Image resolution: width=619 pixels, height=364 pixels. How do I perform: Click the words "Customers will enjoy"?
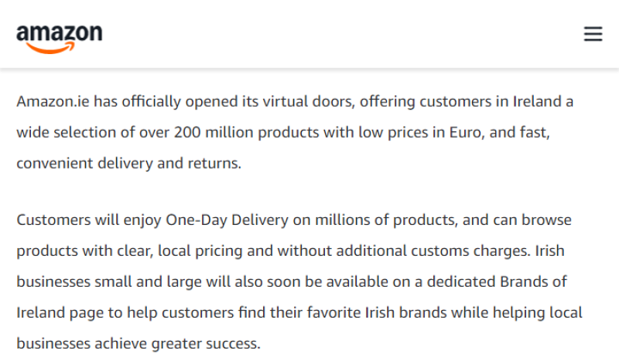88,220
